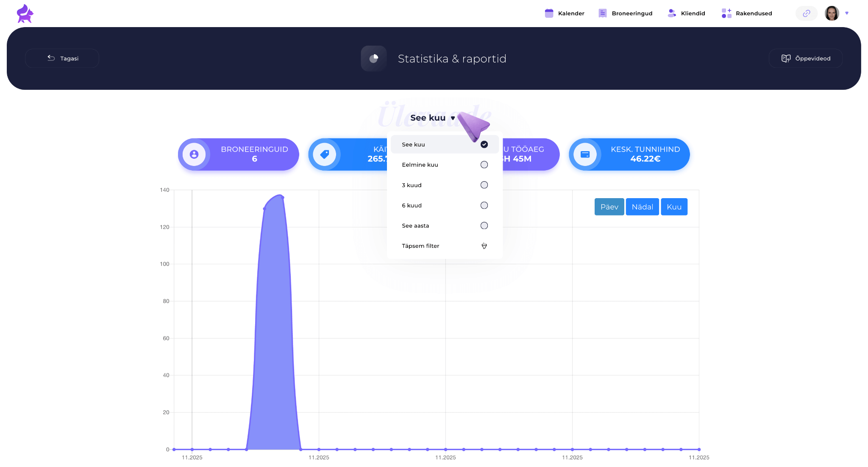Choose the 3 kuud radio option

pyautogui.click(x=484, y=185)
